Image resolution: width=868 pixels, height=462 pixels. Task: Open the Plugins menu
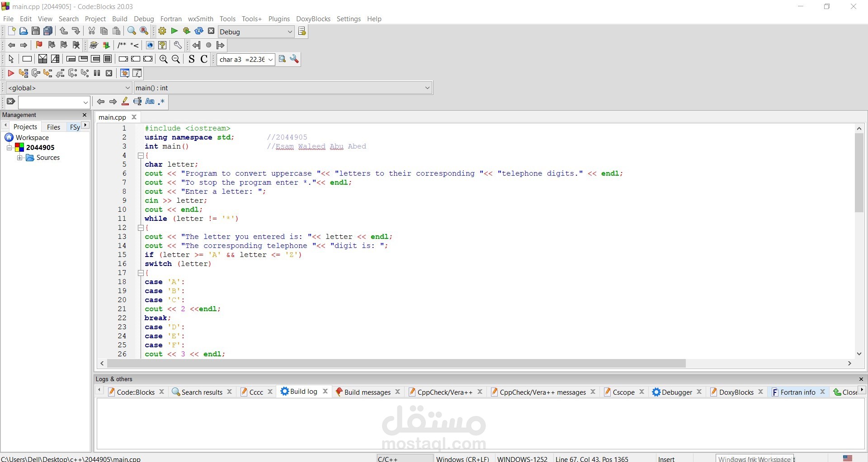279,19
